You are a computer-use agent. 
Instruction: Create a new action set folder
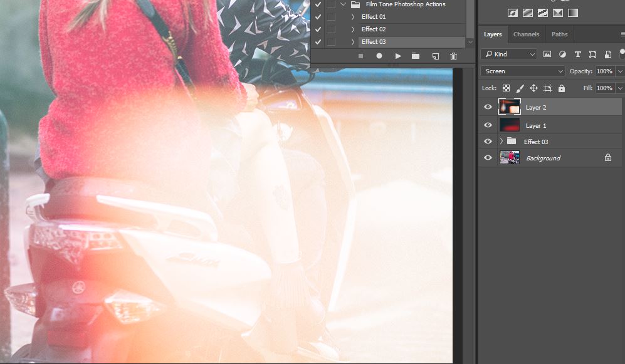point(416,56)
